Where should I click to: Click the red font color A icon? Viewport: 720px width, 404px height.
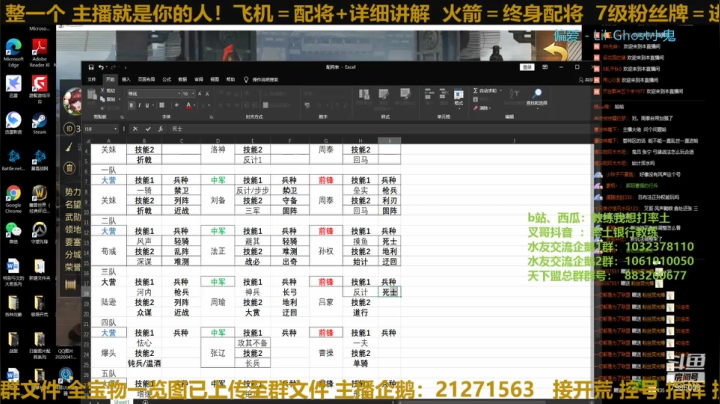click(x=189, y=105)
